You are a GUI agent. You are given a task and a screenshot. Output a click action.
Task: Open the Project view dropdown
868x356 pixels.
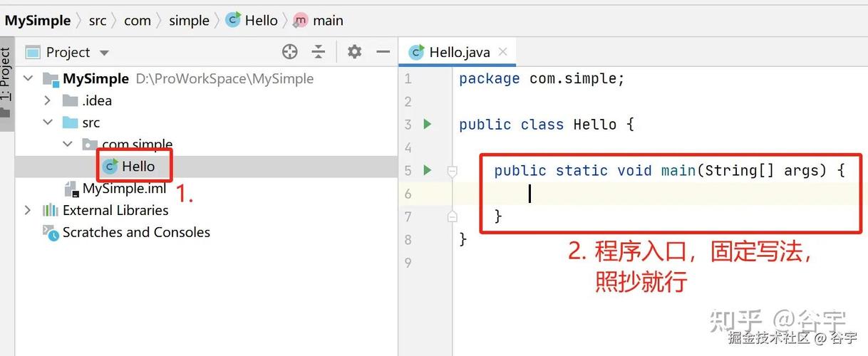[x=104, y=53]
